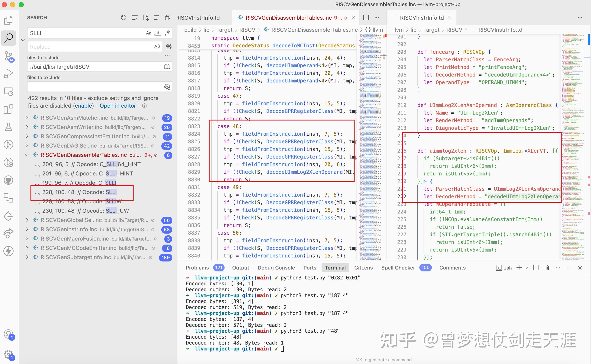Open the Extensions view
Viewport: 591px width, 364px height.
(8, 109)
